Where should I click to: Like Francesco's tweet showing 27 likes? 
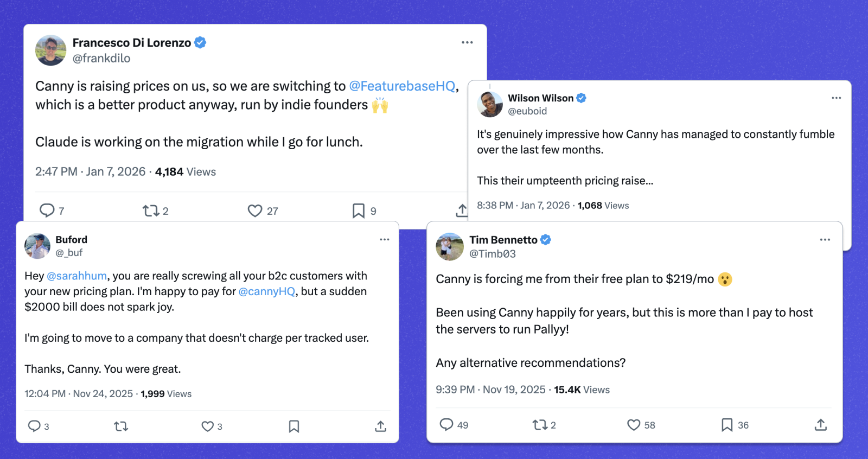256,210
